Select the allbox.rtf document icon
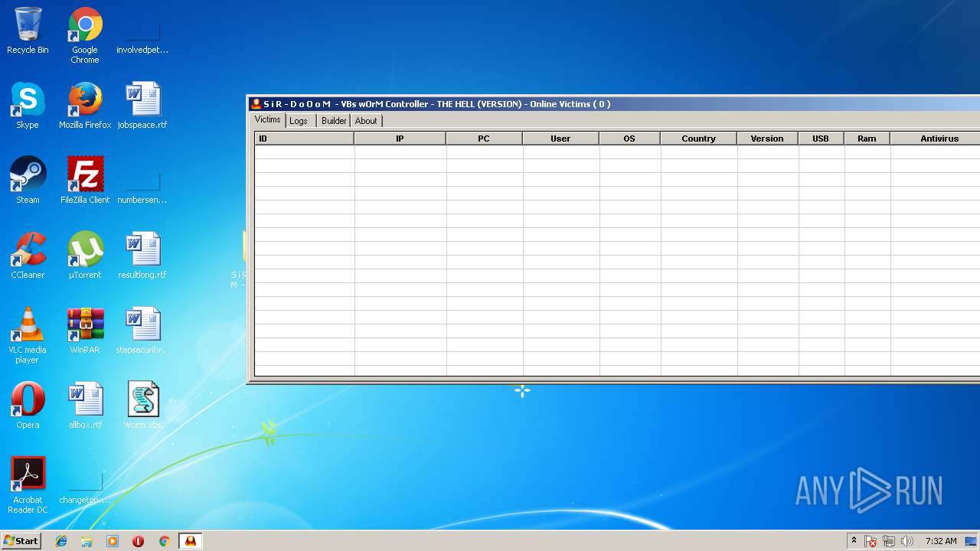Viewport: 980px width, 551px height. (85, 406)
